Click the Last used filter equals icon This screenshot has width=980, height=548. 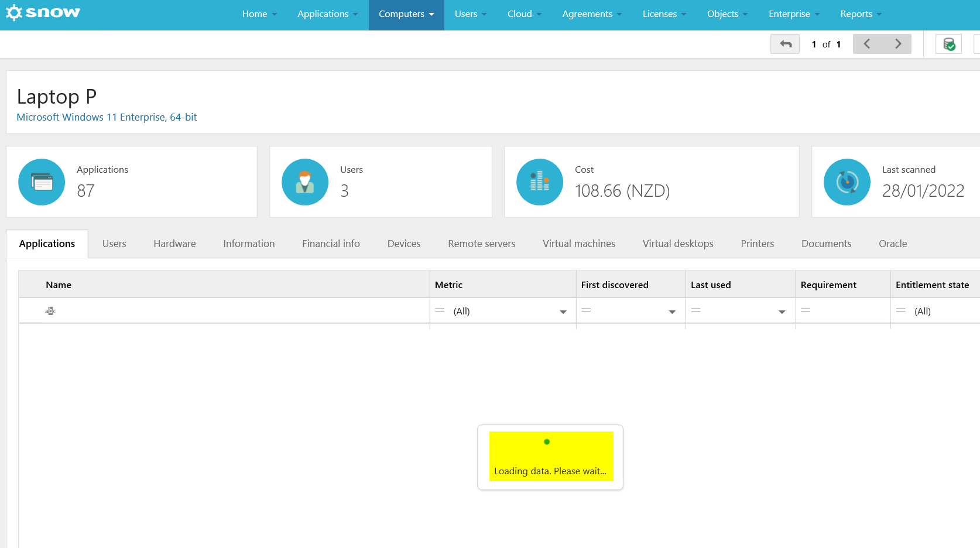(x=696, y=310)
